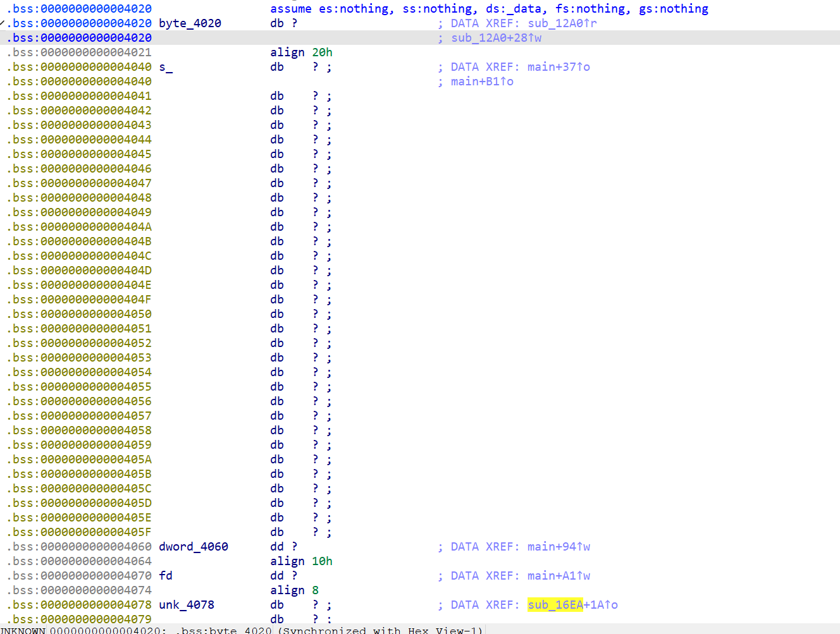Select address .bss:0000000000004054
Screen dimensions: 840x634
pos(79,372)
